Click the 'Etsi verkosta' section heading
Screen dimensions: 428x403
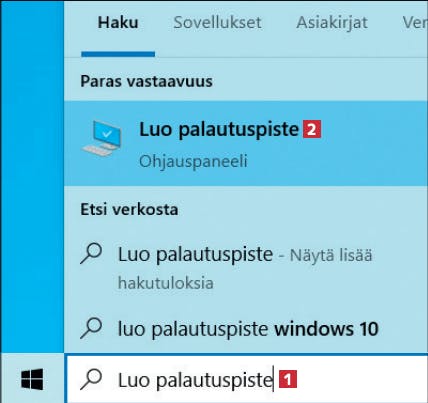(x=129, y=209)
